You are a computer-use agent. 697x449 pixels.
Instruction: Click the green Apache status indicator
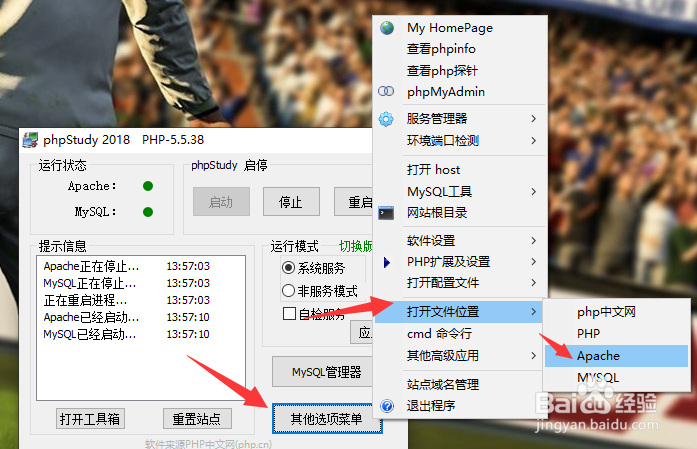[x=148, y=186]
